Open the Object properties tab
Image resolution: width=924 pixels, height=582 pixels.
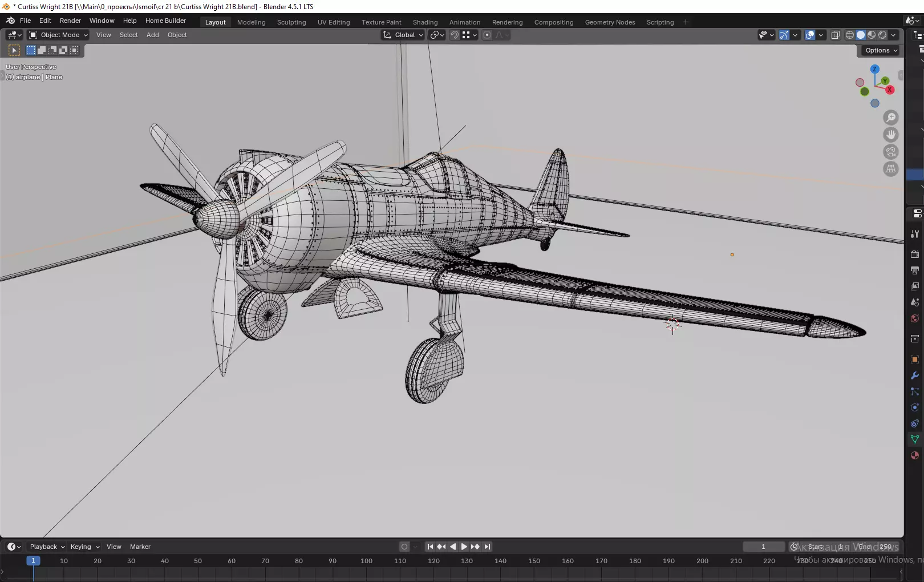pos(915,359)
